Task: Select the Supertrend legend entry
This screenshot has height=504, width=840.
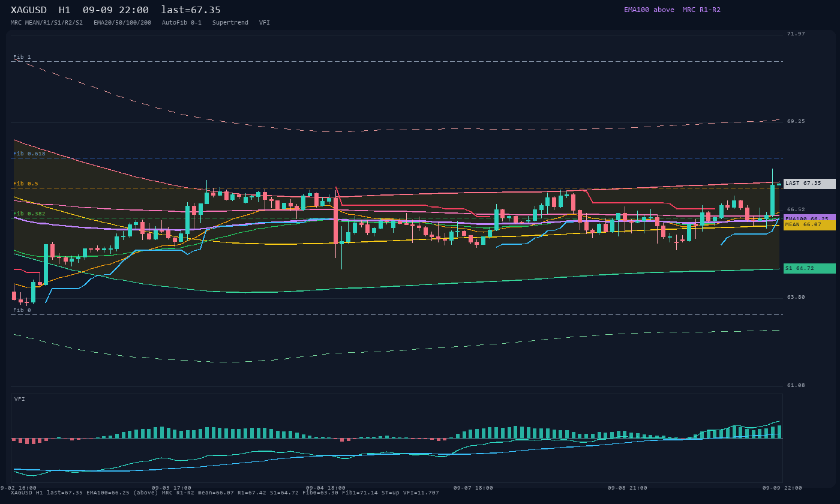Action: (230, 23)
